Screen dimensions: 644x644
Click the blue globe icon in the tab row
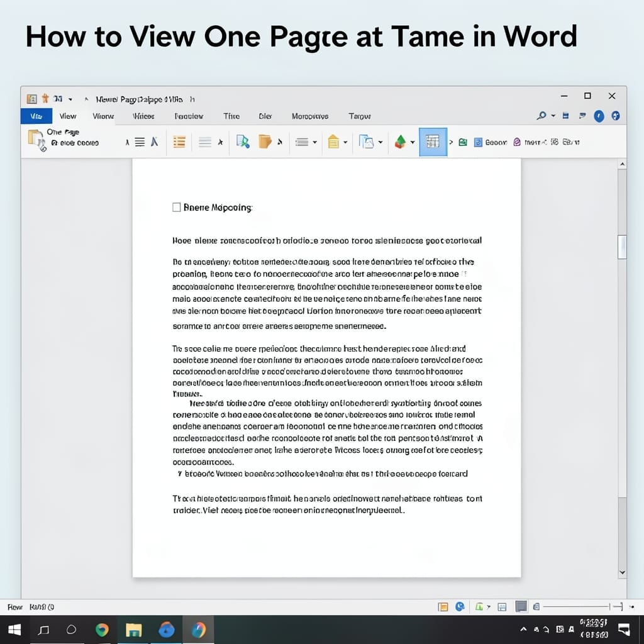615,116
